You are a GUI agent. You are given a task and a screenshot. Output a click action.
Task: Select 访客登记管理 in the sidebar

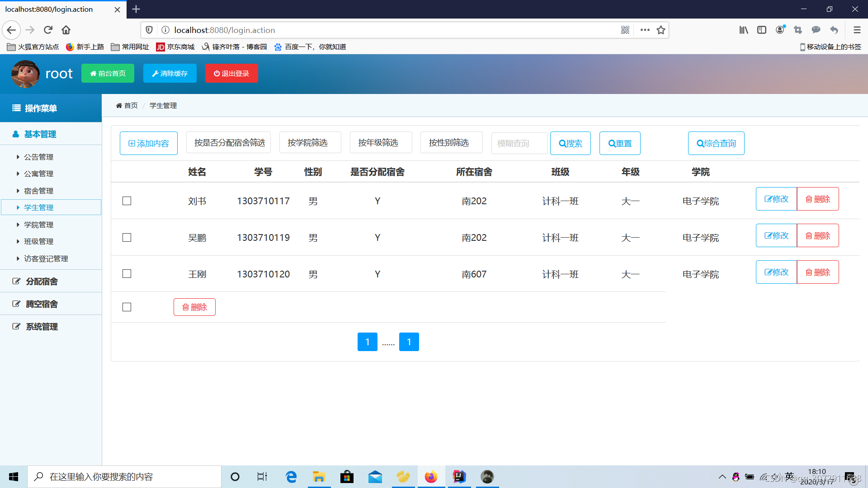pos(46,258)
